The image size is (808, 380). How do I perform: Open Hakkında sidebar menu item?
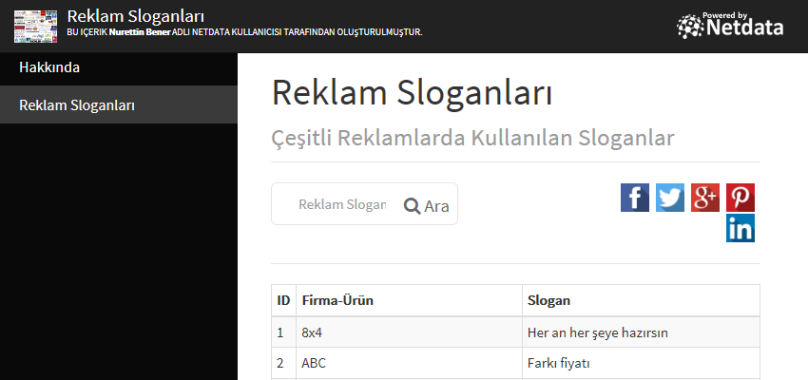(119, 68)
